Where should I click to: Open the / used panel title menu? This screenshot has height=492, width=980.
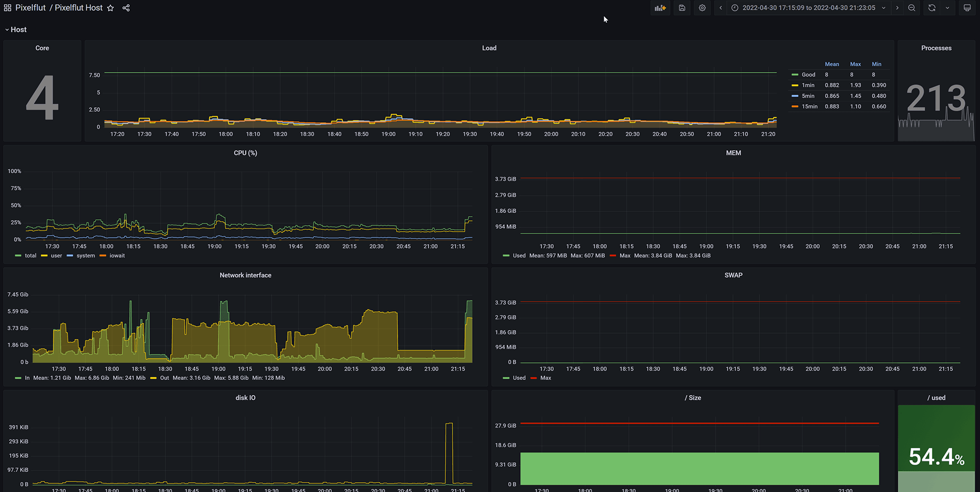[936, 397]
